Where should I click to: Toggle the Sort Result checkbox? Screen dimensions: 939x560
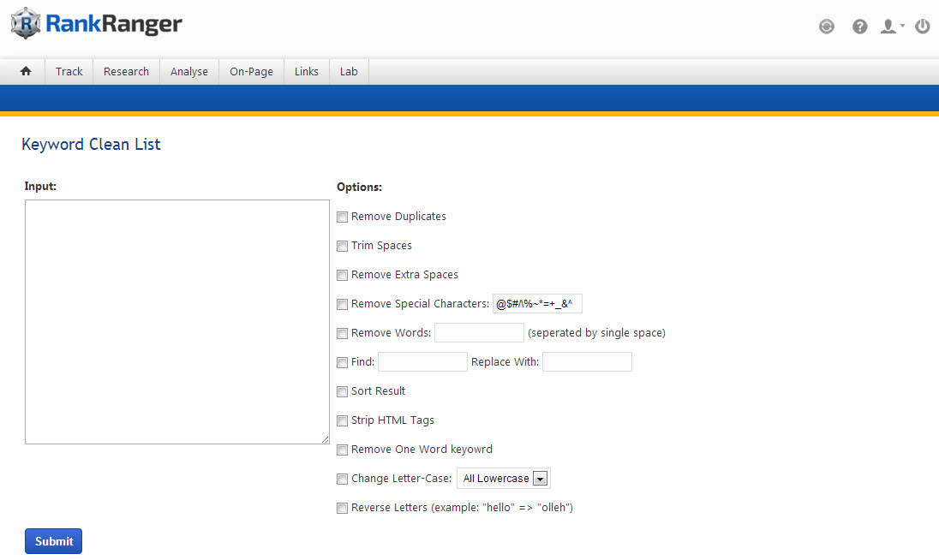[x=343, y=392]
